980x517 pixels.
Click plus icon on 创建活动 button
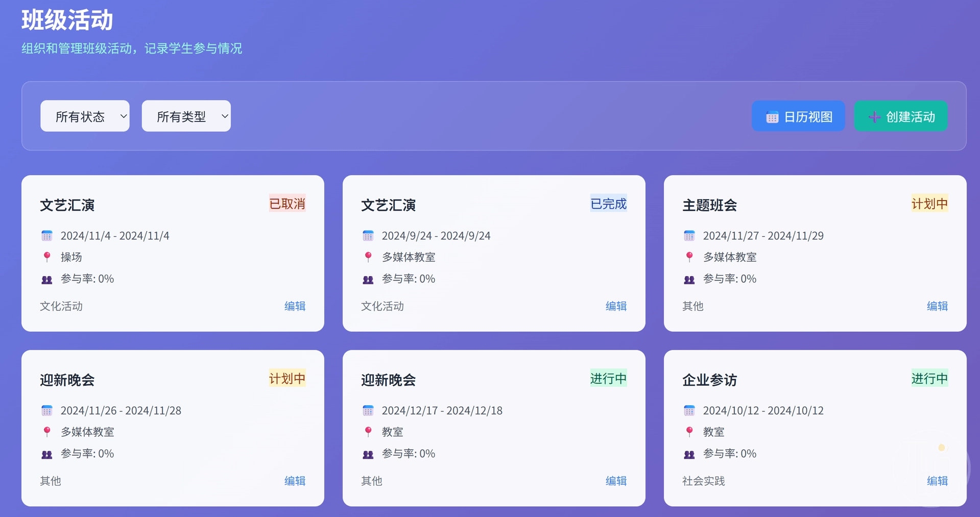coord(874,117)
